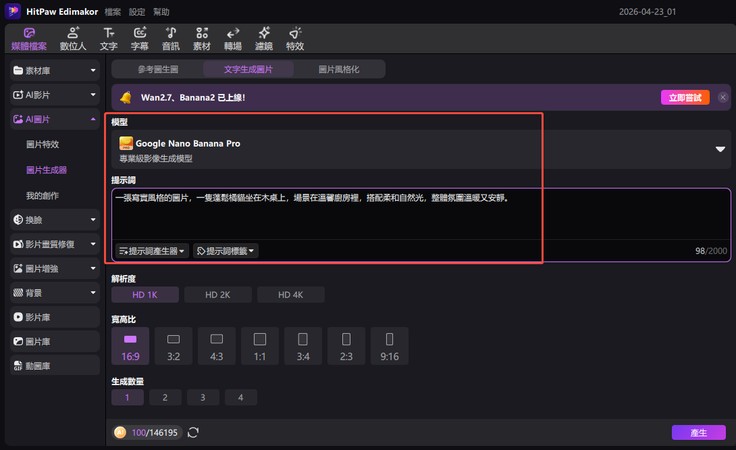Select HD 1K resolution
Screen dimensions: 736x450
145,295
